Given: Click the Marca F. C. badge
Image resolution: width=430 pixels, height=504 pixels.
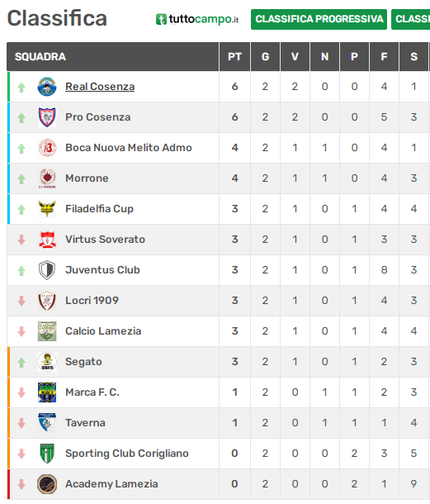Looking at the screenshot, I should pos(47,392).
